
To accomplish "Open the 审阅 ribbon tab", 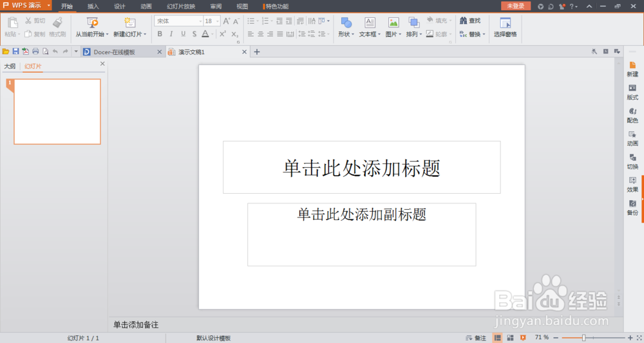I will pos(216,6).
